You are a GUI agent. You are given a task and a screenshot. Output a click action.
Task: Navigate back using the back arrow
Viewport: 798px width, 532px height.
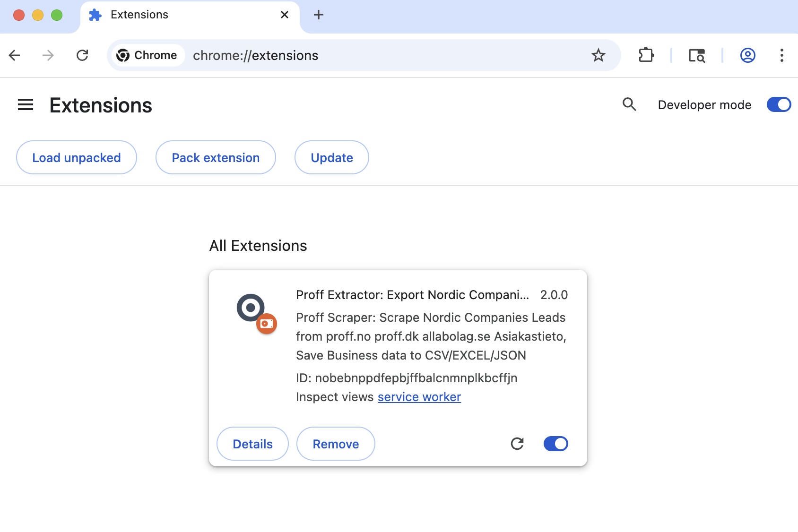pyautogui.click(x=15, y=55)
